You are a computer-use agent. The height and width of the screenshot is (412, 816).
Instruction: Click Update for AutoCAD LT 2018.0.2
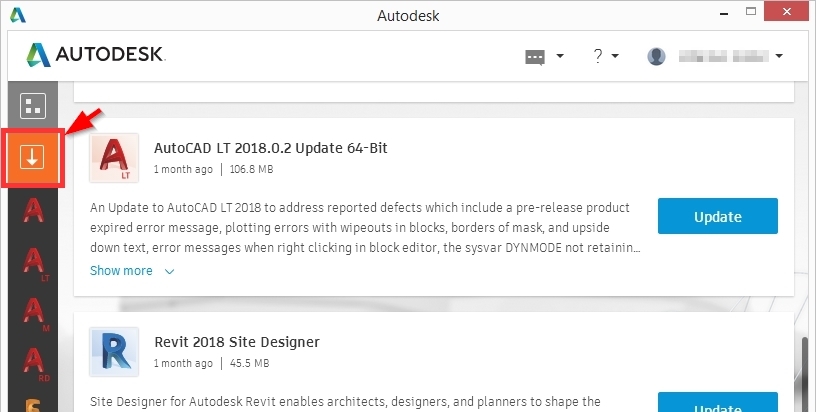click(717, 217)
